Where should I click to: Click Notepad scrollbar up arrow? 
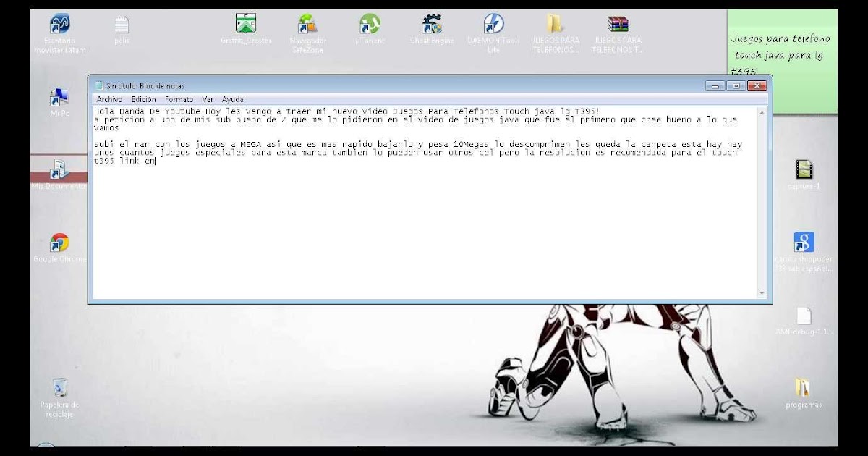762,112
